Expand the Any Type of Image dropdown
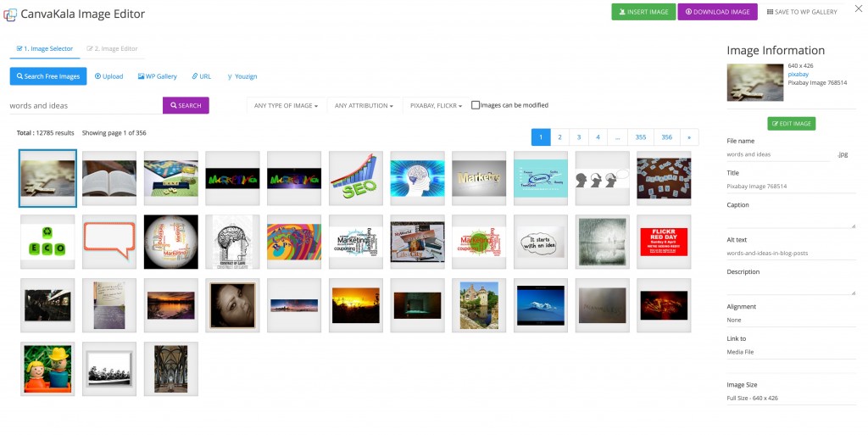 [x=287, y=106]
